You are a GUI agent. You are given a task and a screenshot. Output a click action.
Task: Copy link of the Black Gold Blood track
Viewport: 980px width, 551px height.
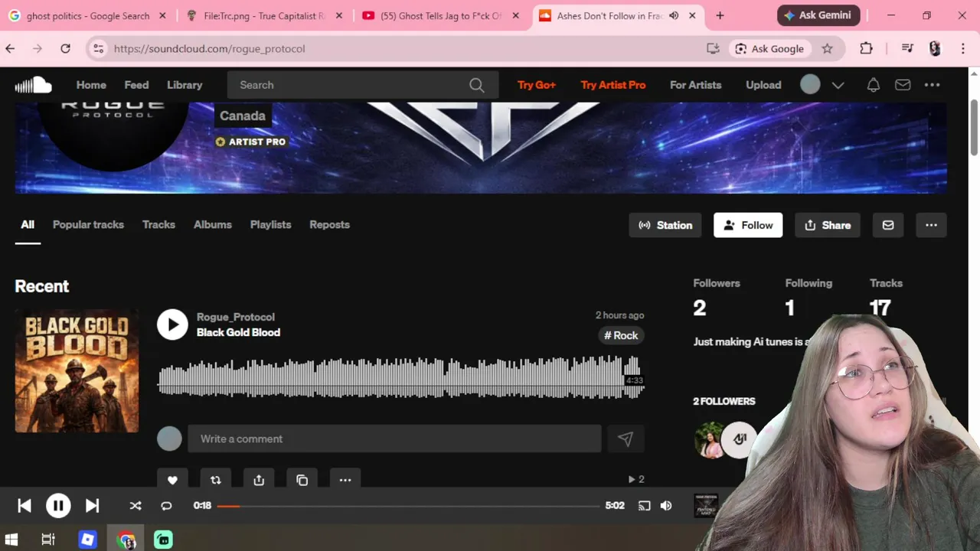302,480
